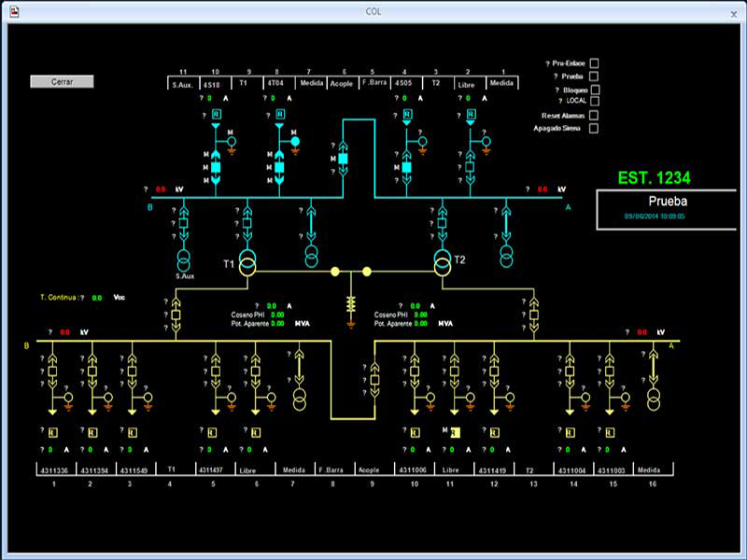
Task: Click the right yellow neutral node dot
Action: (367, 272)
